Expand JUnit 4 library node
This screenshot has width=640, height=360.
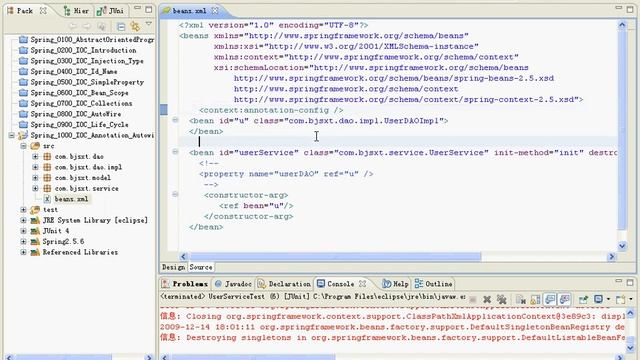23,231
